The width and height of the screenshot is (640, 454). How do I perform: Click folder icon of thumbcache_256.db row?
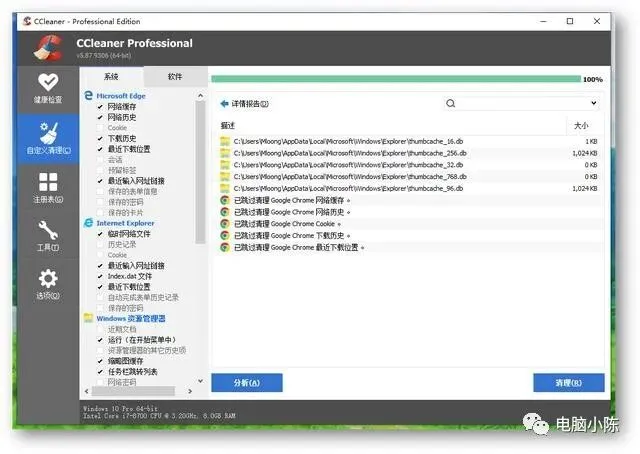tap(225, 153)
